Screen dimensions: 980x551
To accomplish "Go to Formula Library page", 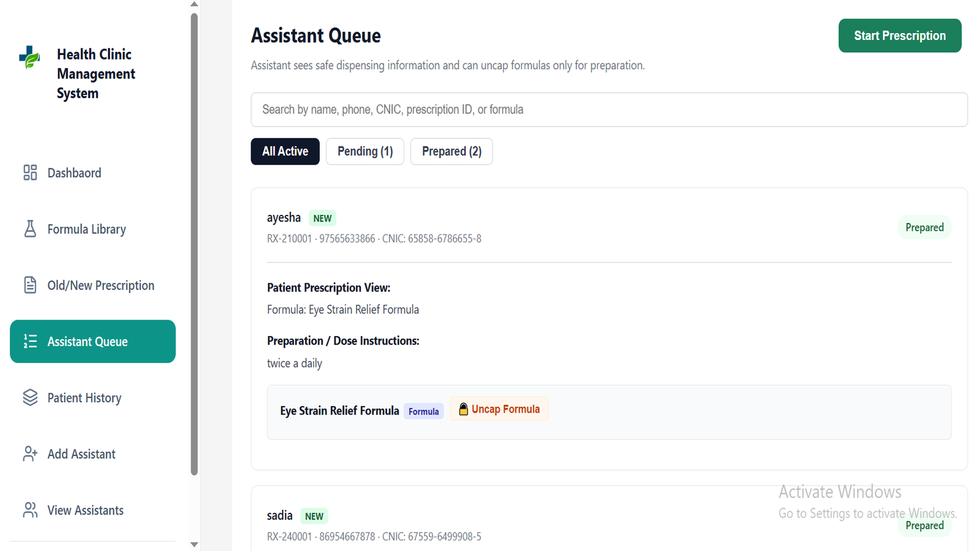I will [92, 229].
